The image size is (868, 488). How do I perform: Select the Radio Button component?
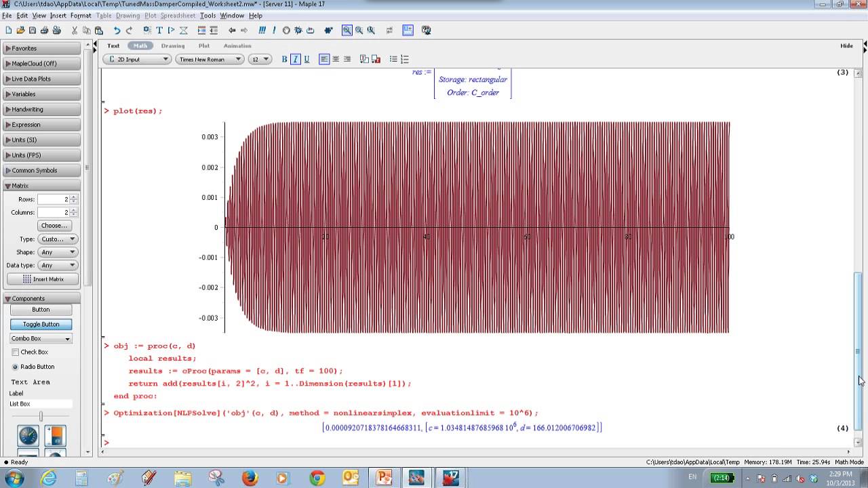15,367
